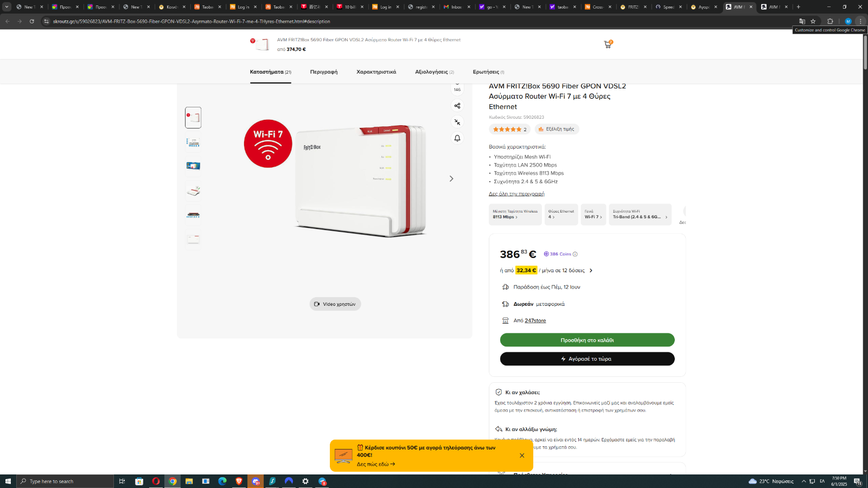868x488 pixels.
Task: Open File Explorer from taskbar
Action: click(189, 481)
